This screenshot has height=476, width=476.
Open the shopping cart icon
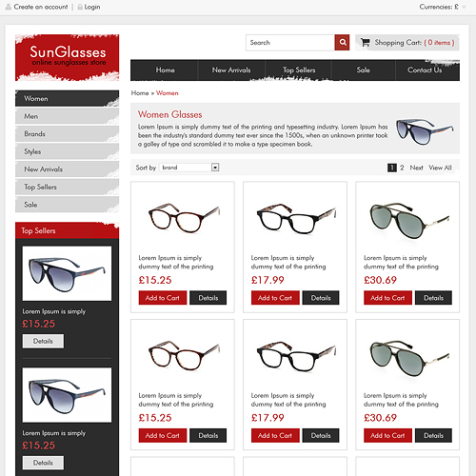point(366,42)
